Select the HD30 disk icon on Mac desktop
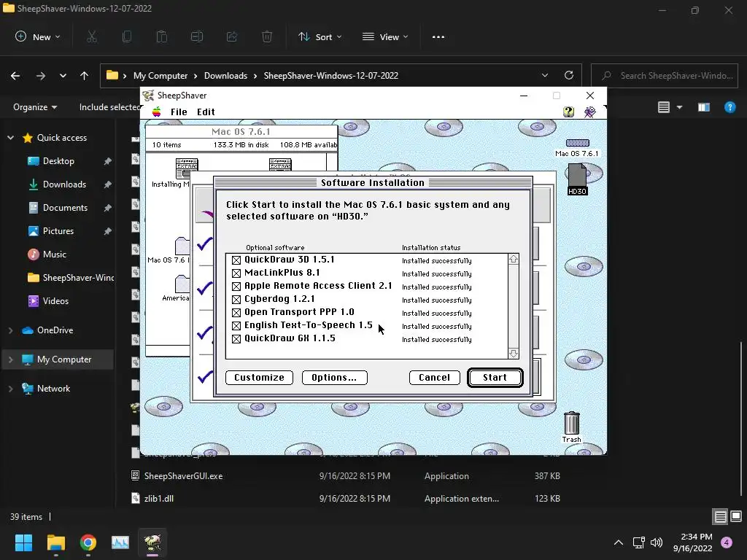 [x=577, y=179]
